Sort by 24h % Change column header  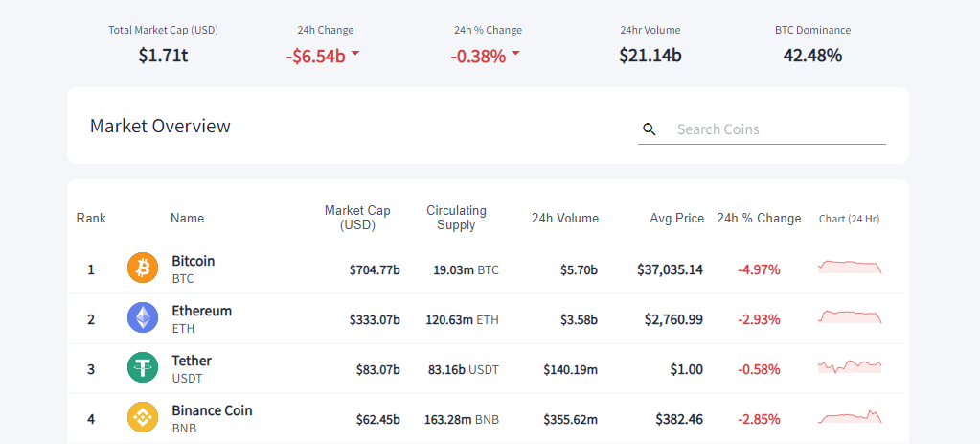(x=759, y=219)
